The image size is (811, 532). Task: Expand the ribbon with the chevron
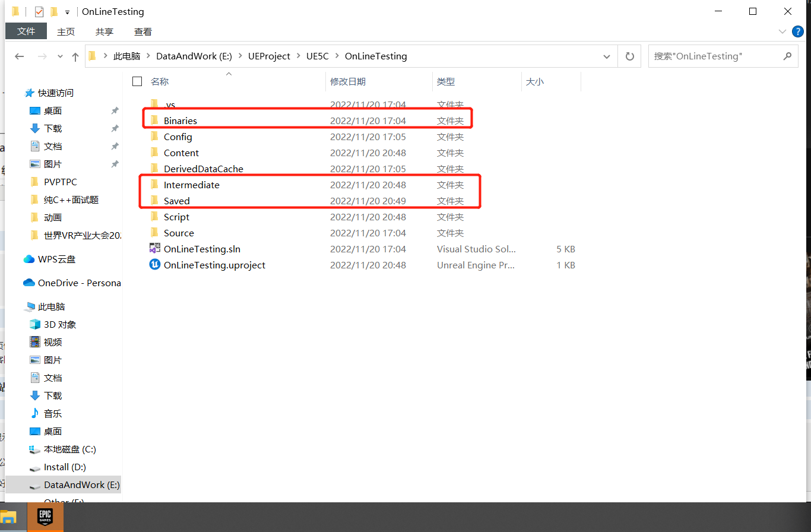[x=782, y=31]
